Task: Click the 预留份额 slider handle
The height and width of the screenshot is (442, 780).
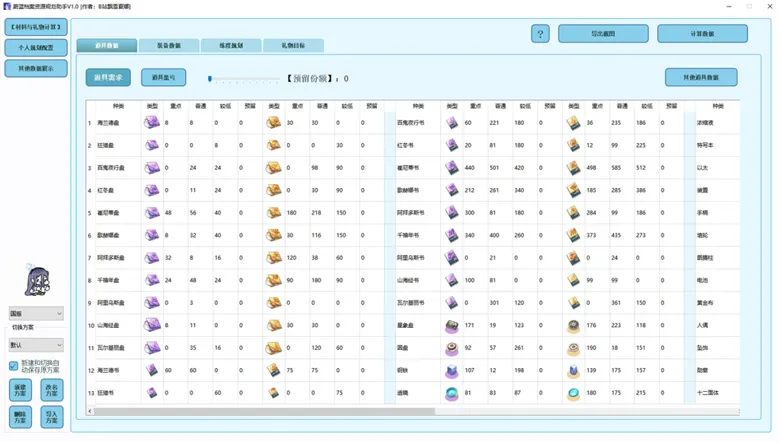Action: pyautogui.click(x=210, y=79)
